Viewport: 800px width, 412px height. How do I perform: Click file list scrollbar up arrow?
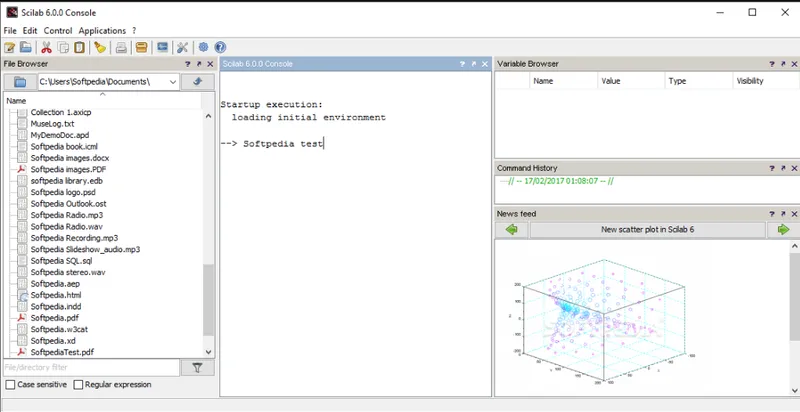point(208,116)
